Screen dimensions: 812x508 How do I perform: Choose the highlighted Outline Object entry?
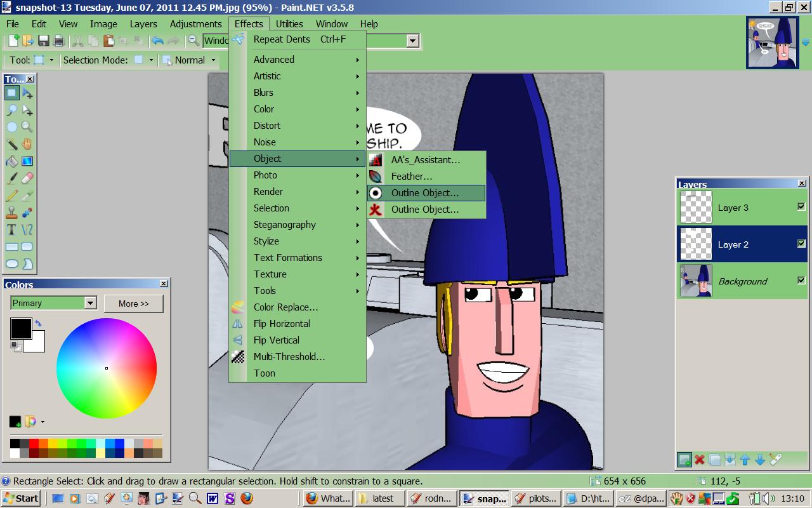[425, 193]
